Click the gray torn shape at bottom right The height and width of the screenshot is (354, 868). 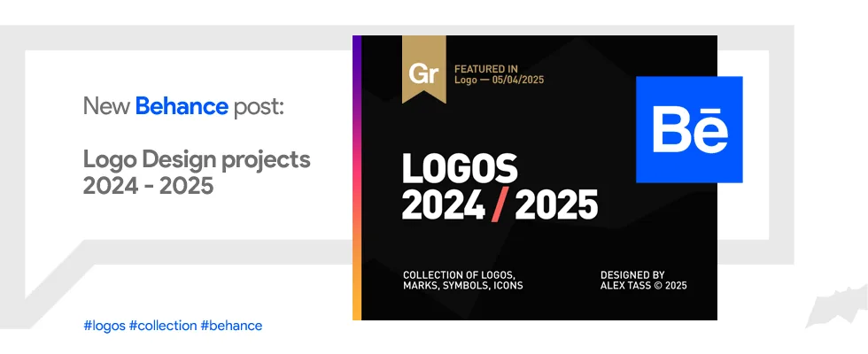[836, 306]
